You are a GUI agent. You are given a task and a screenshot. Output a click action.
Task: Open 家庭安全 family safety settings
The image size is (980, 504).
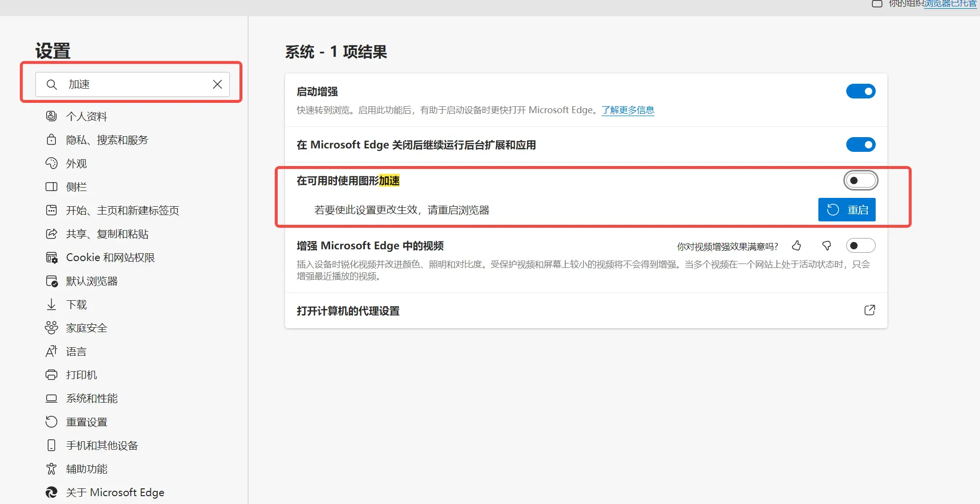coord(87,328)
